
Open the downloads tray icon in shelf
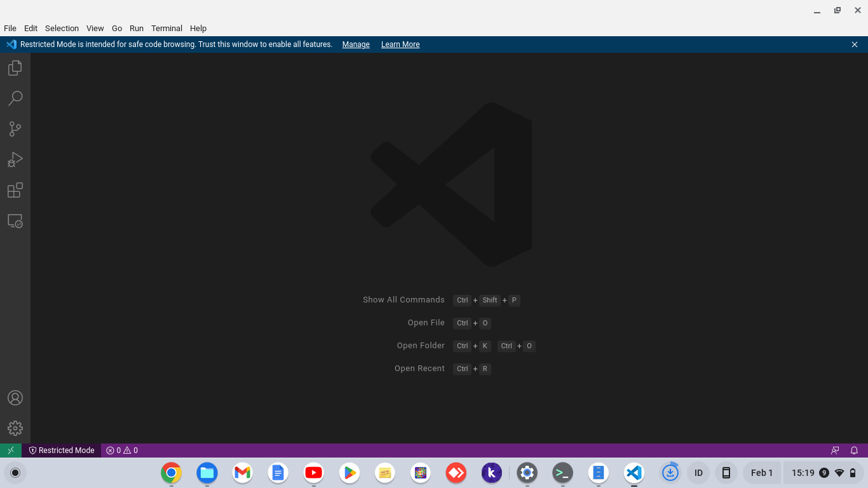670,473
